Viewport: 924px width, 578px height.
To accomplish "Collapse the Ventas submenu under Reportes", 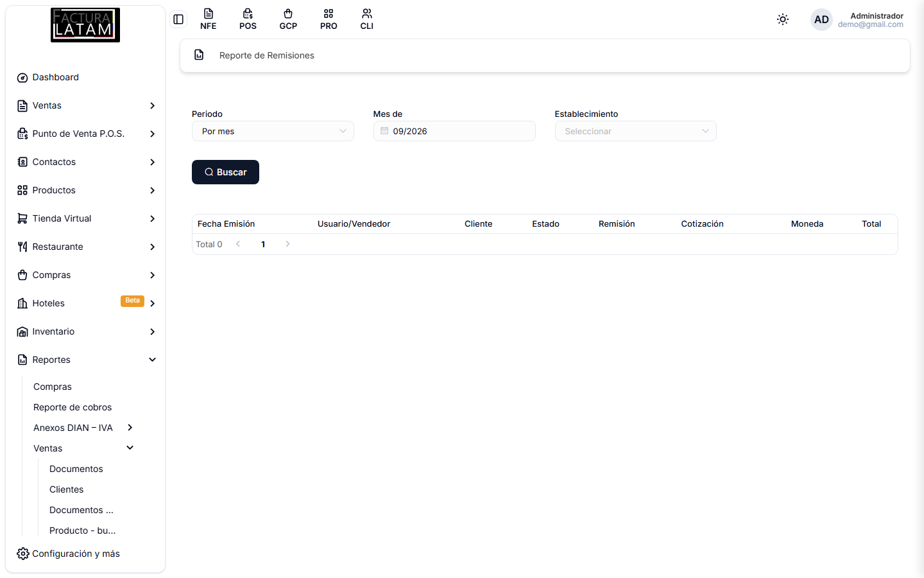I will (83, 448).
